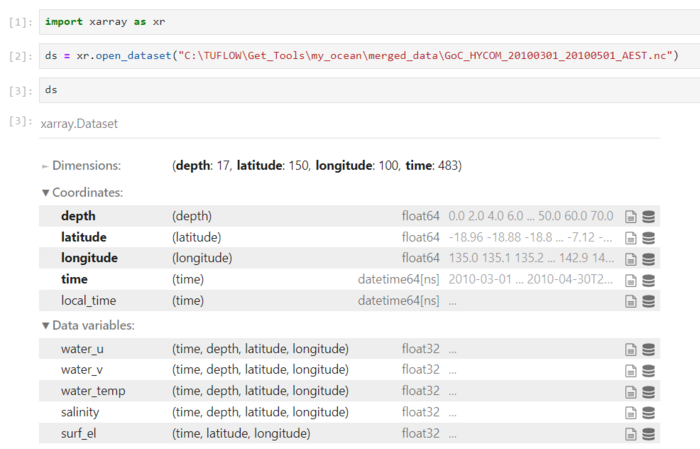Select the xarray.Dataset header text
Screen dimensions: 700x449
point(79,124)
